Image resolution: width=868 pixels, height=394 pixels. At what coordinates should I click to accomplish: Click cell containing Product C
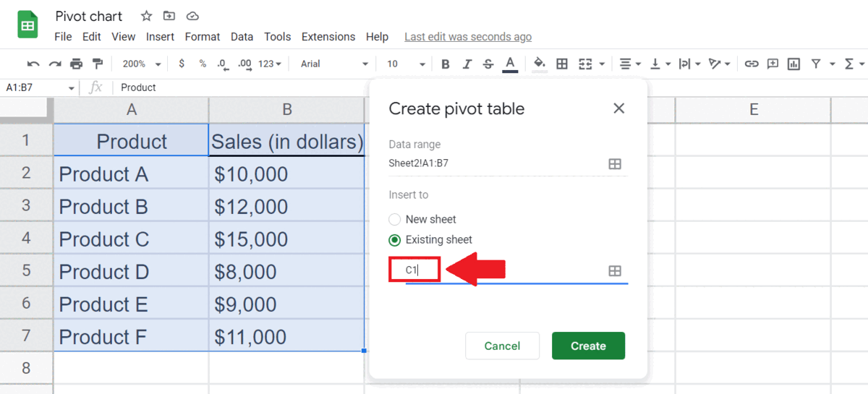point(132,239)
